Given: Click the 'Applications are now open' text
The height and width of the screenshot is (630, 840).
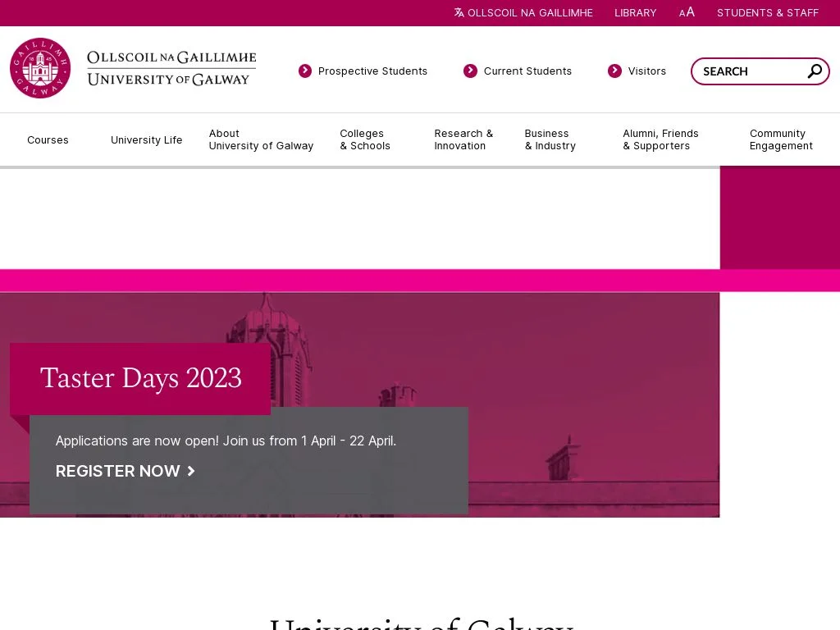Looking at the screenshot, I should [226, 441].
